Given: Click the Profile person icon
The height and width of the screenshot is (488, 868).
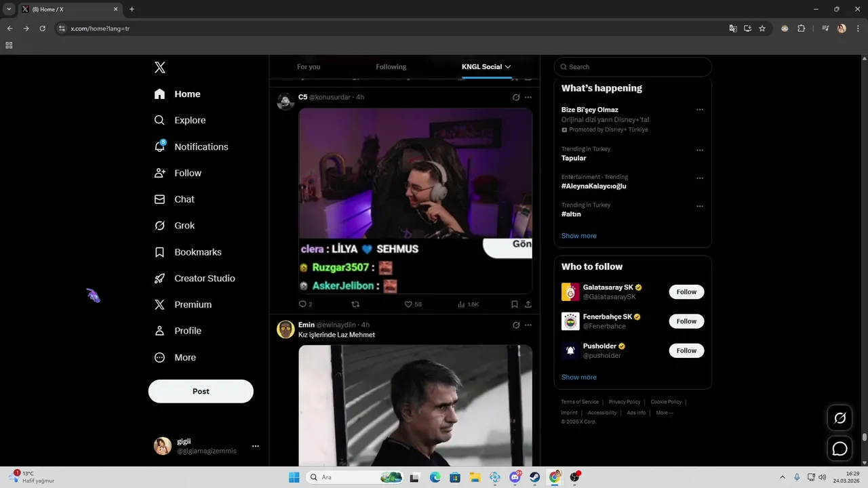Looking at the screenshot, I should 159,331.
